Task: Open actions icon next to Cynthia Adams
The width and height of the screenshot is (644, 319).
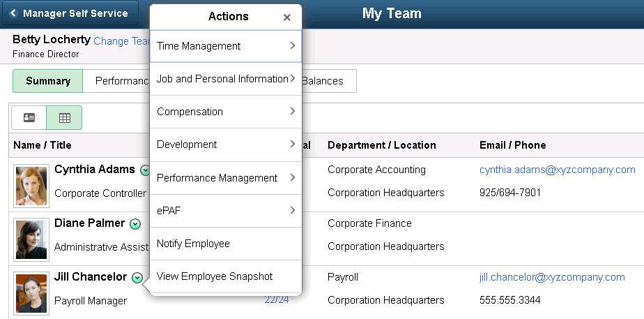Action: click(144, 170)
